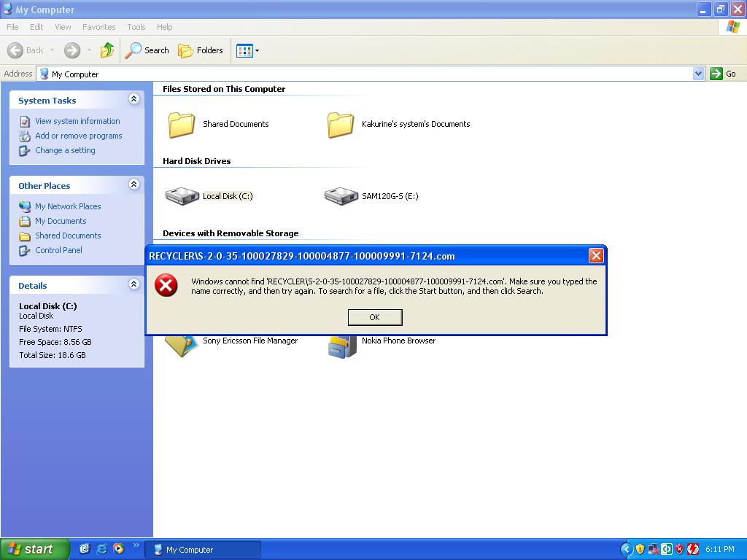Click the Search toolbar button
Screen dimensions: 747x560
(147, 50)
